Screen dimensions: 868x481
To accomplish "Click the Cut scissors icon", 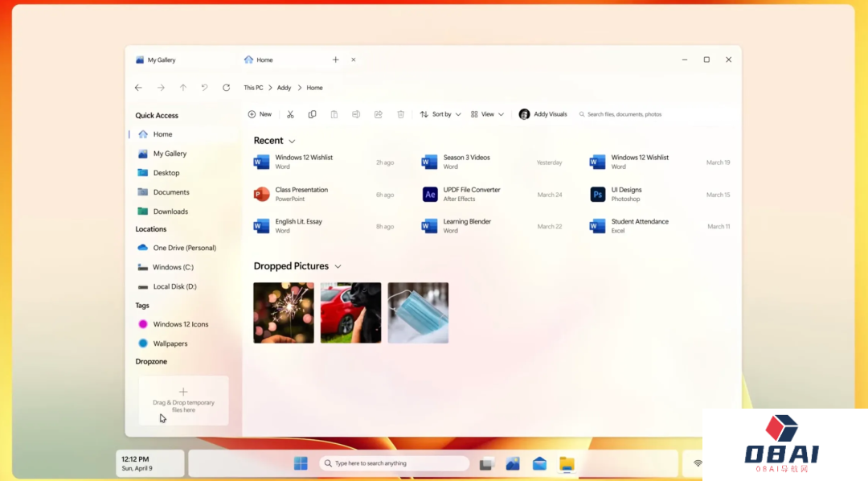I will (x=290, y=114).
